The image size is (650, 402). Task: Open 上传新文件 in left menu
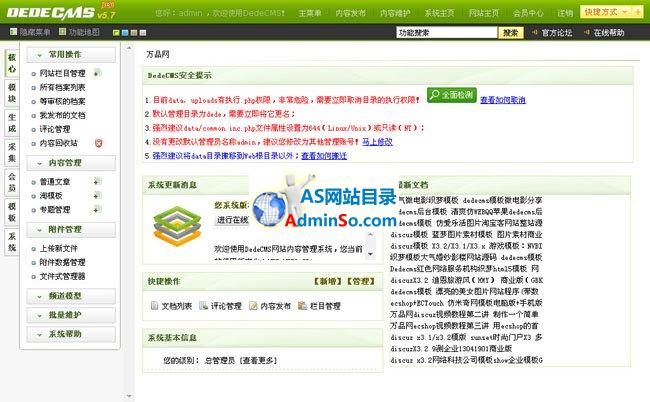tap(58, 248)
